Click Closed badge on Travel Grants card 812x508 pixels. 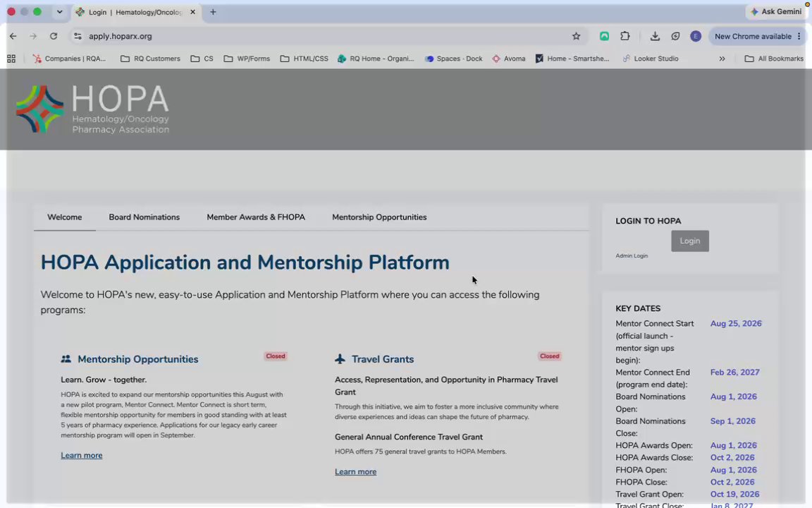coord(550,356)
